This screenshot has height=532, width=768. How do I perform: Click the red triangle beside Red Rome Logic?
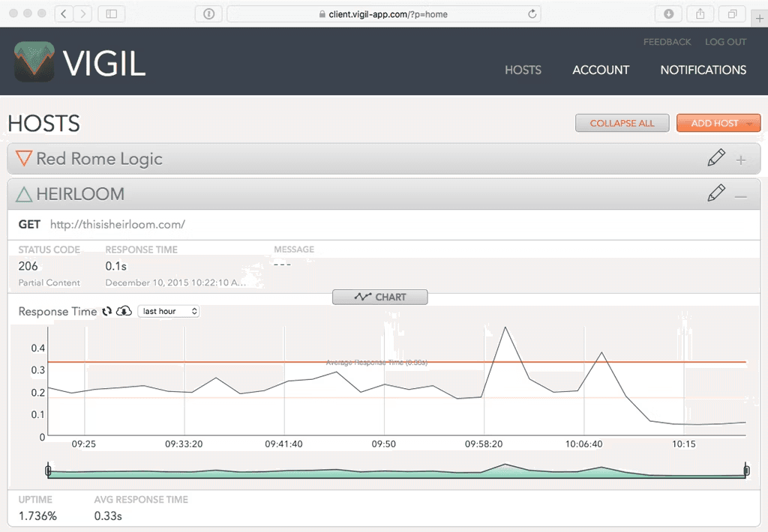[24, 158]
